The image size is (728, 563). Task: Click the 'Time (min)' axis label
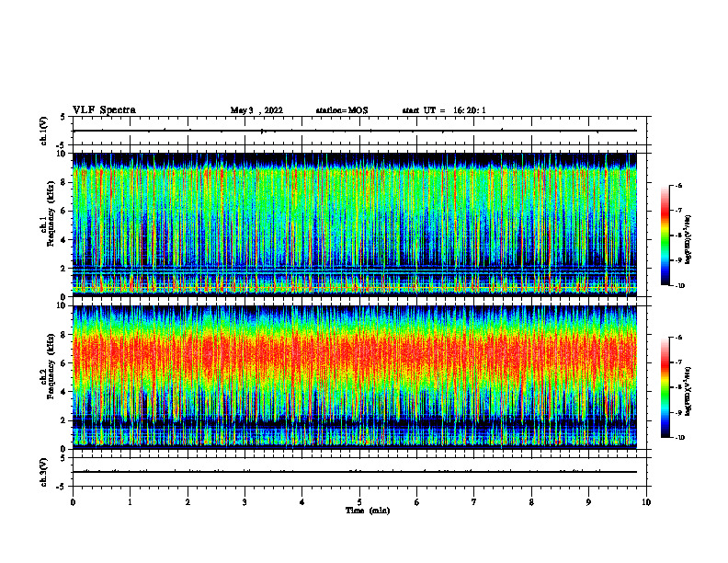tap(368, 511)
